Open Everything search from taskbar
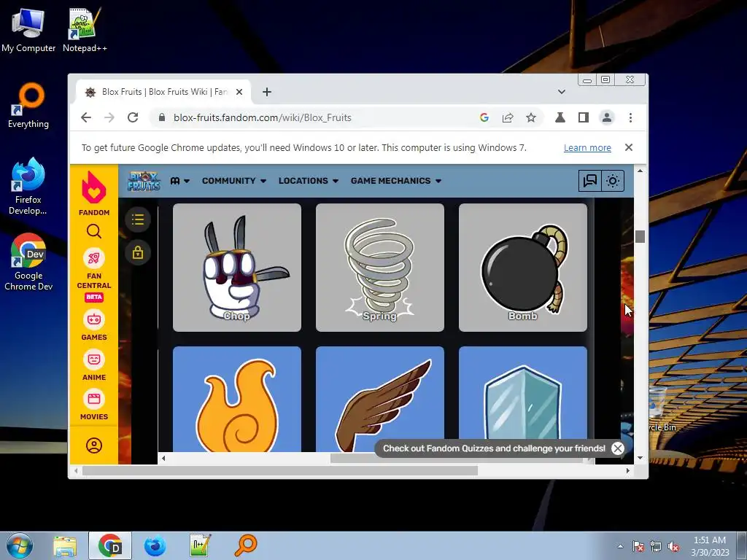The image size is (747, 560). (x=246, y=545)
